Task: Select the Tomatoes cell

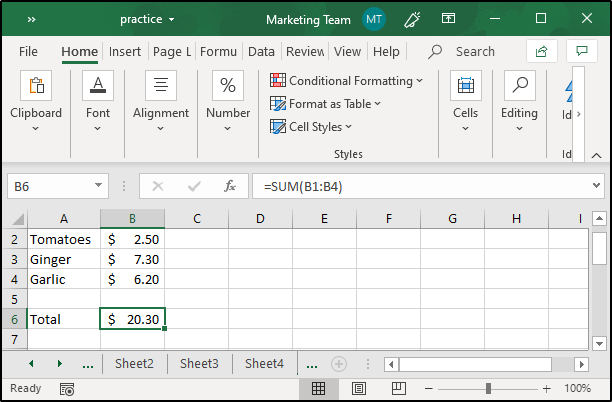Action: pos(64,239)
